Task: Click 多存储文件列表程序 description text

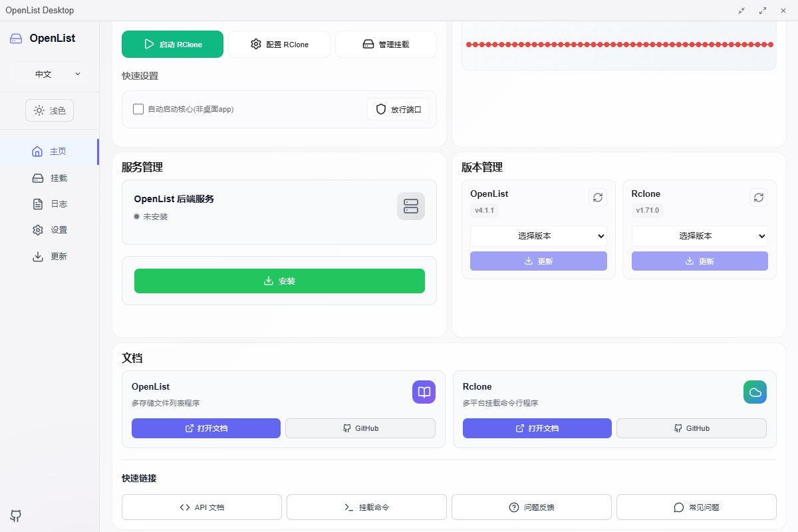Action: pos(166,403)
